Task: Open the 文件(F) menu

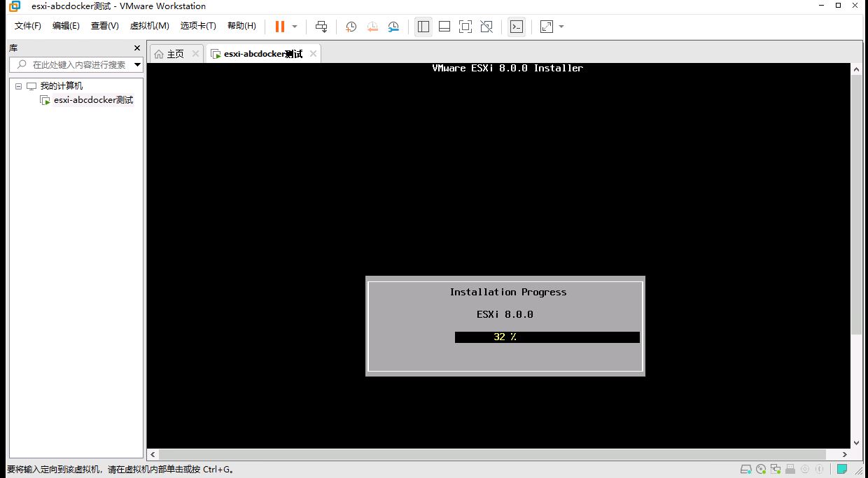Action: coord(28,26)
